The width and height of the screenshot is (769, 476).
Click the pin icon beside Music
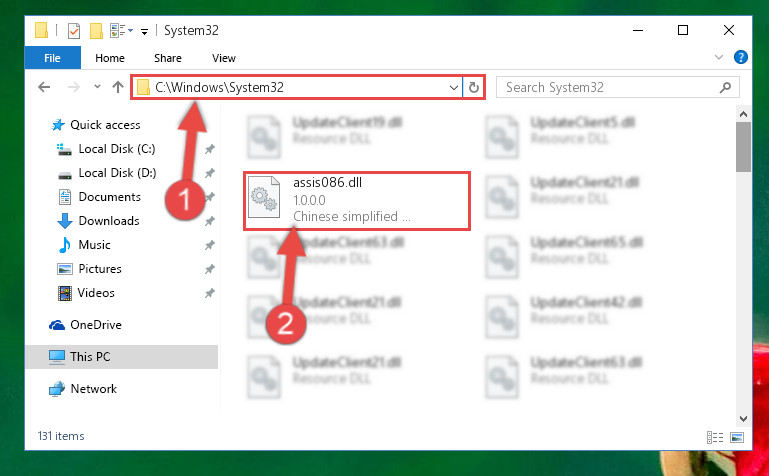pyautogui.click(x=209, y=245)
